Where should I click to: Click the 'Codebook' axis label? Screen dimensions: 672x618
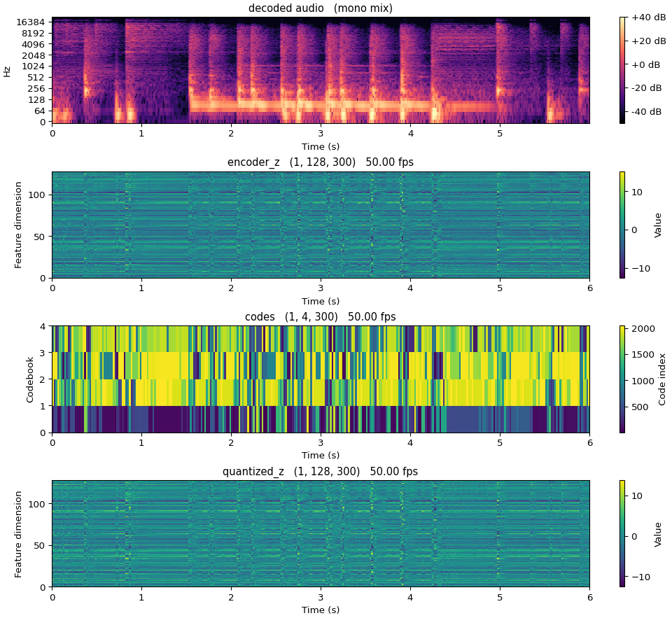click(29, 380)
